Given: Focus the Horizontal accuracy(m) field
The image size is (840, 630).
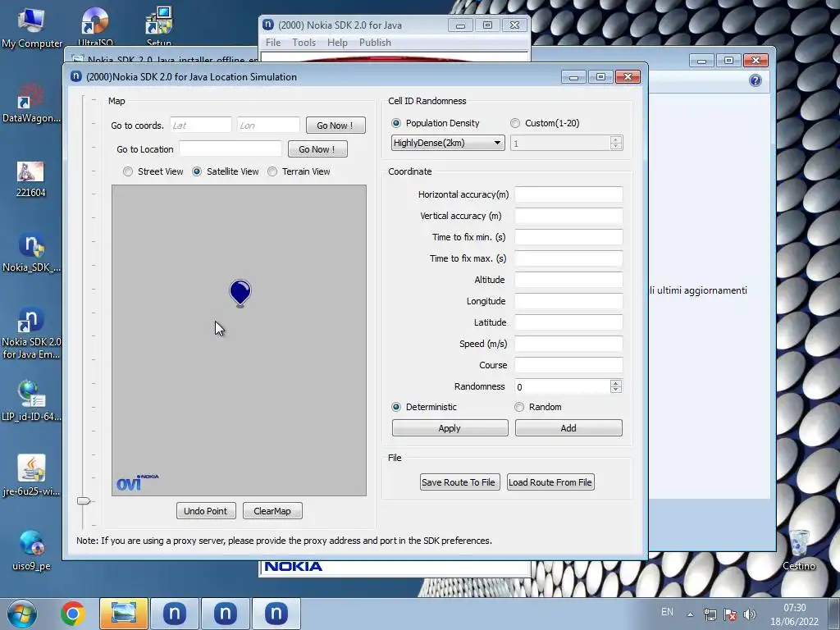Looking at the screenshot, I should click(568, 194).
